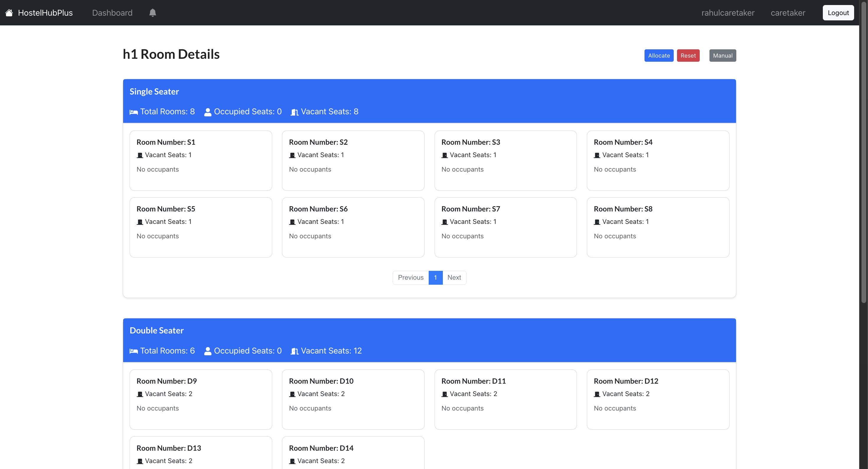
Task: Click bed icon beside Single Seater Total Rooms
Action: [x=134, y=112]
